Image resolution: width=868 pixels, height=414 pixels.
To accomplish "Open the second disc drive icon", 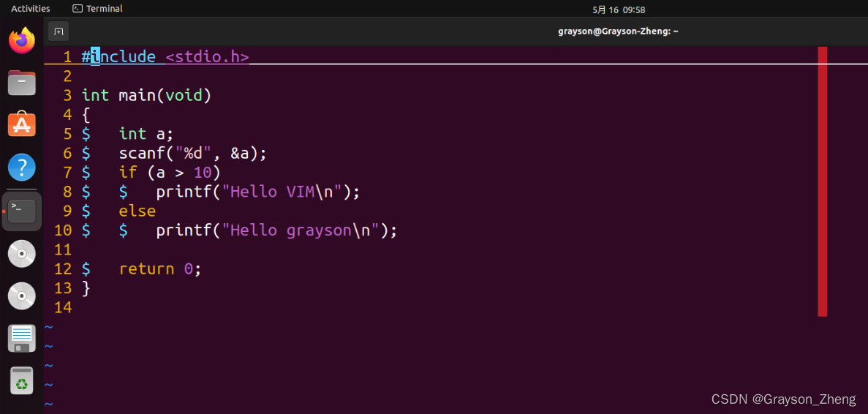I will (22, 296).
